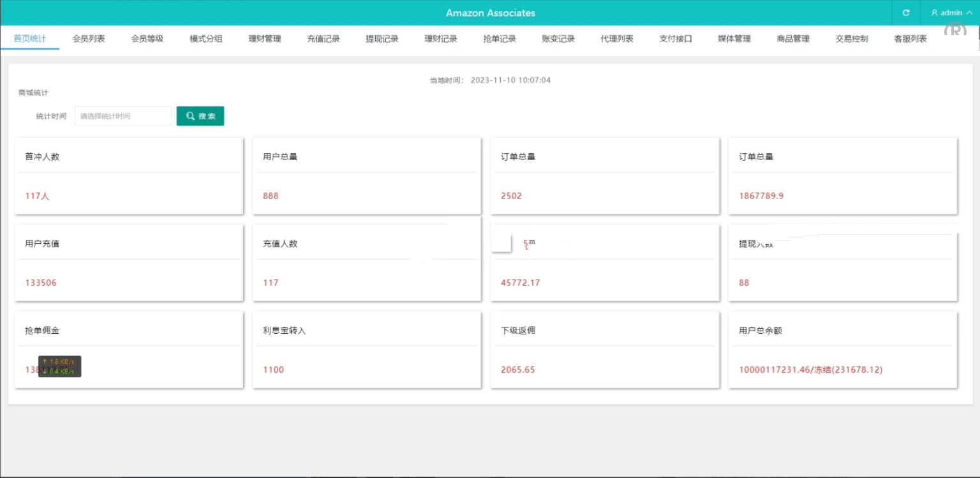Open the 会员列表 tab

pyautogui.click(x=89, y=39)
